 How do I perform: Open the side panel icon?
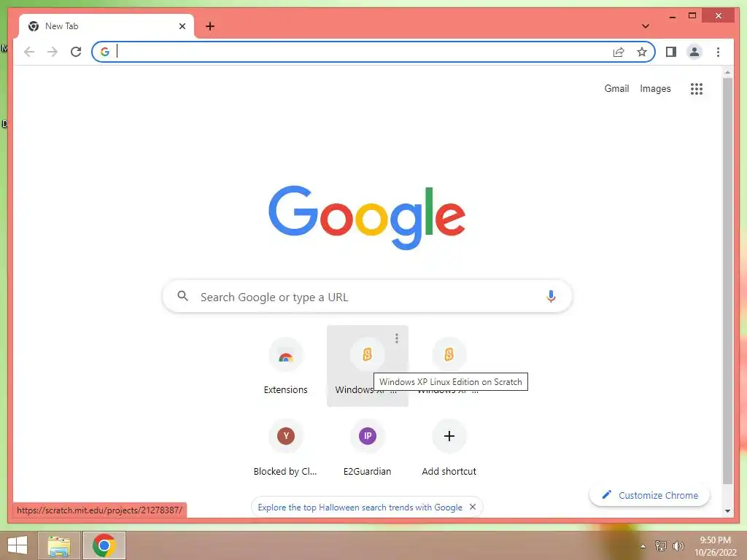pyautogui.click(x=671, y=52)
